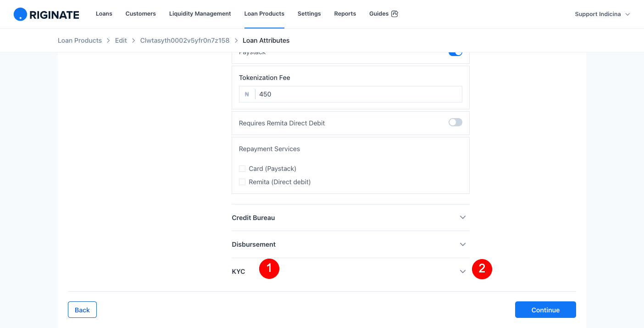This screenshot has width=644, height=328.
Task: Click the Edit breadcrumb link
Action: click(x=121, y=40)
